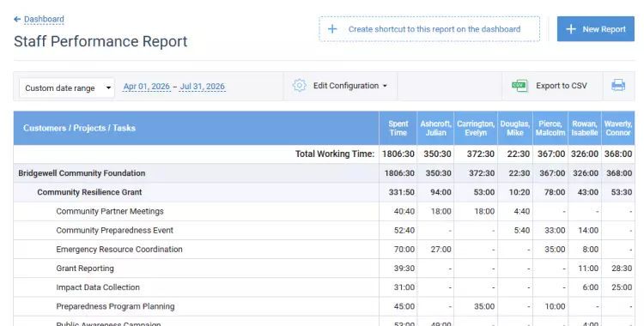Image resolution: width=644 pixels, height=326 pixels.
Task: Click the 10:20 Douglas grant total
Action: click(519, 192)
